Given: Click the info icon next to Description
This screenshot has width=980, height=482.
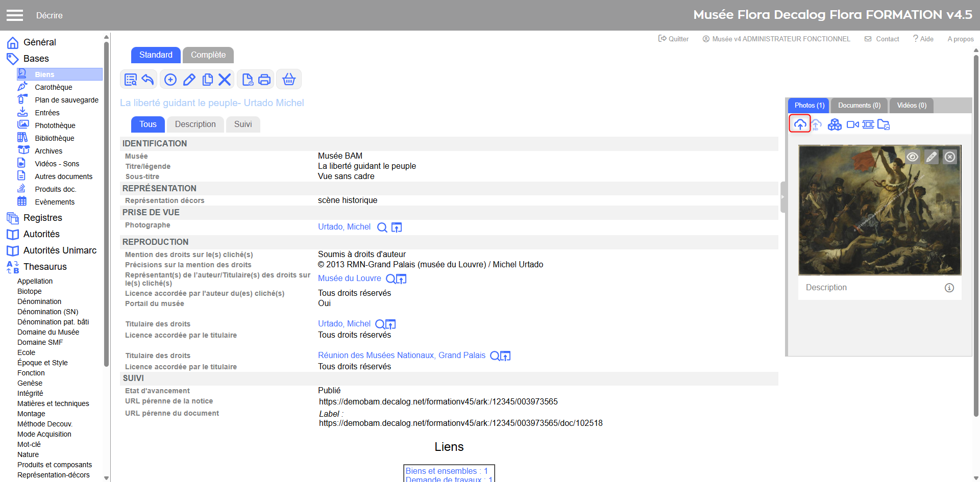Looking at the screenshot, I should 949,288.
